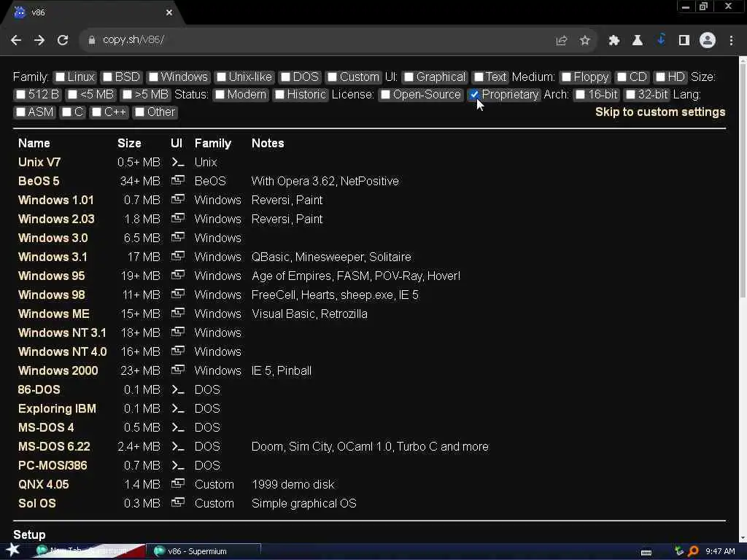Check the CD medium filter

click(x=622, y=77)
